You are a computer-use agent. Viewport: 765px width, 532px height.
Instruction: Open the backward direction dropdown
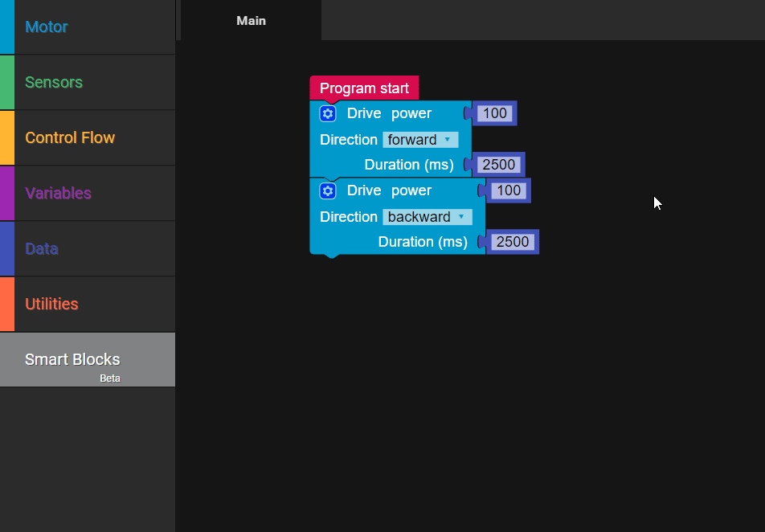coord(427,217)
